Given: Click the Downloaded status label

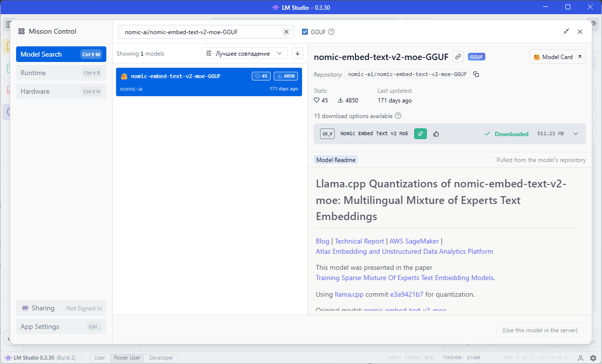Looking at the screenshot, I should pyautogui.click(x=506, y=134).
